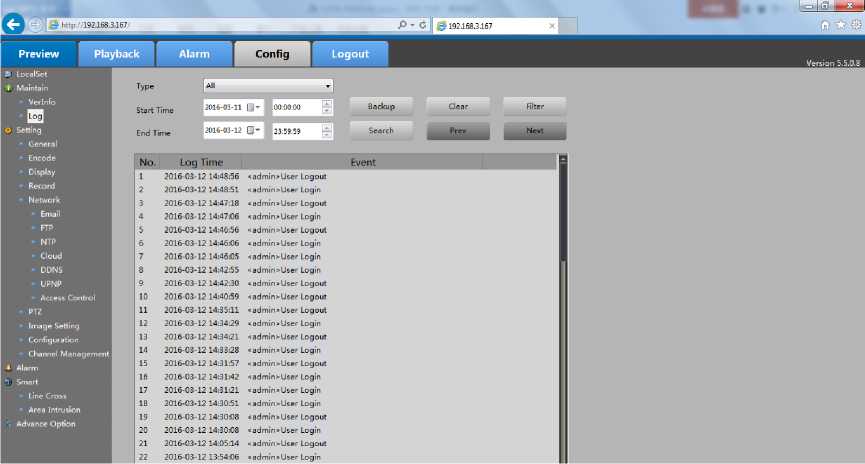The height and width of the screenshot is (464, 865).
Task: Select Access Control under Network
Action: point(67,298)
